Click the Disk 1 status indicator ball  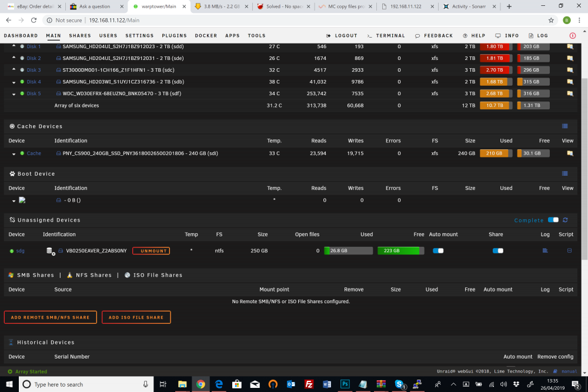coord(22,46)
